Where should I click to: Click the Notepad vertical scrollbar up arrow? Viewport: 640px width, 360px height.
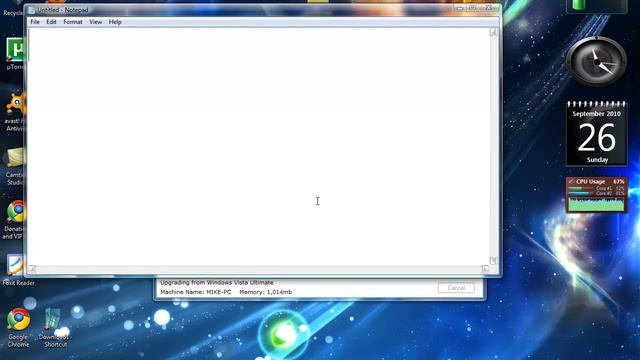coord(493,32)
